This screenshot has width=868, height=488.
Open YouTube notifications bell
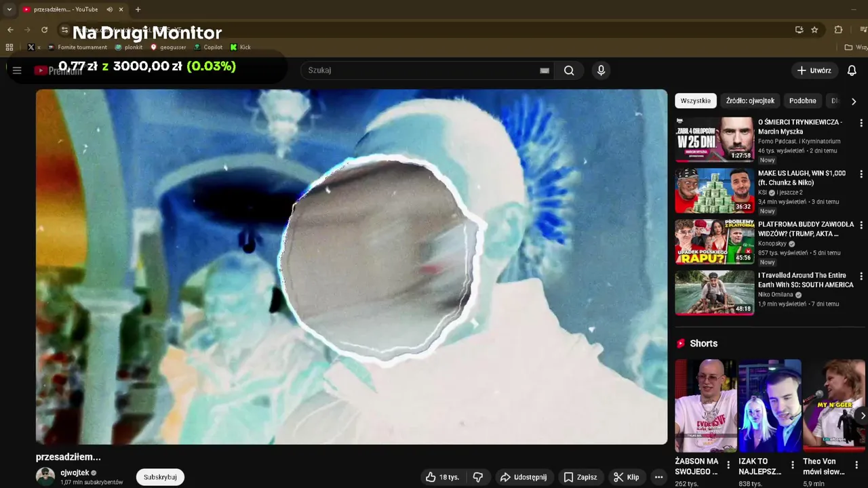pyautogui.click(x=852, y=70)
